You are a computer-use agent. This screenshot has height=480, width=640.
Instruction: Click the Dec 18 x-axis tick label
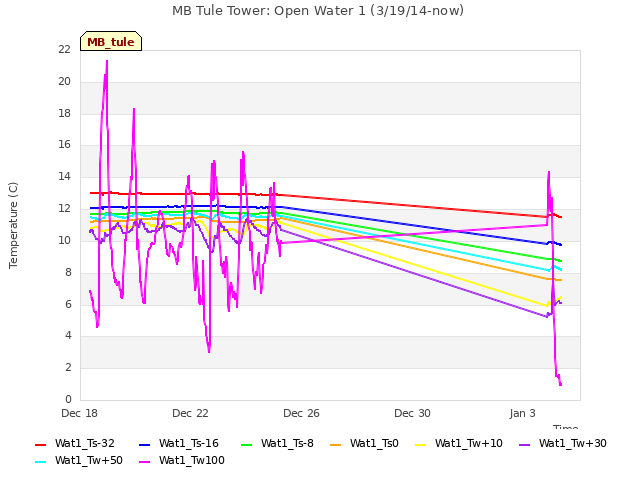pyautogui.click(x=80, y=413)
